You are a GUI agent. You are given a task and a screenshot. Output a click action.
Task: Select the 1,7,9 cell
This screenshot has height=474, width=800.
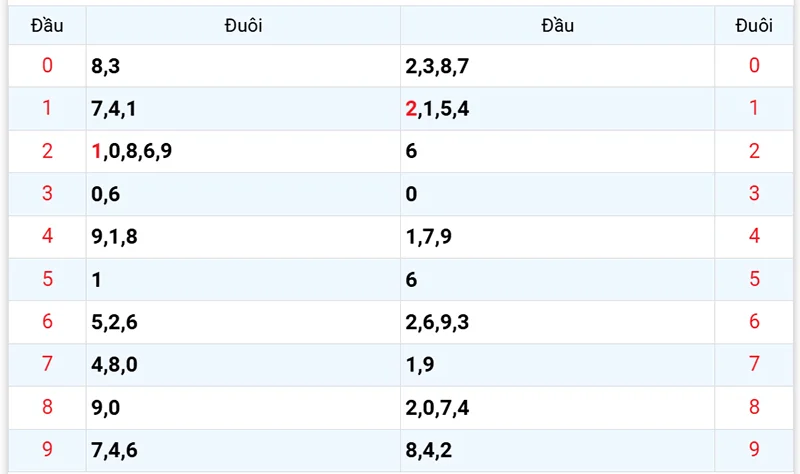(429, 237)
